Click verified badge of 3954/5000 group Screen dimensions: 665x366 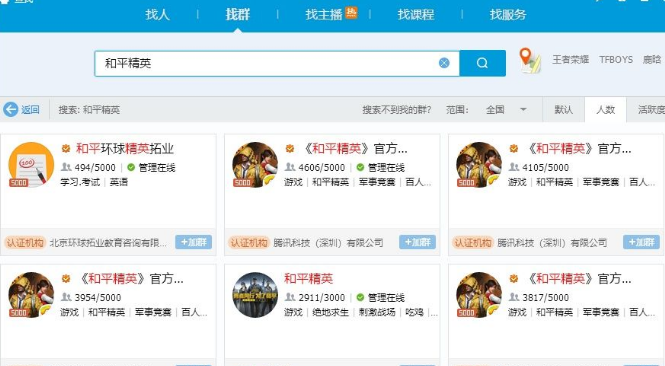(66, 279)
